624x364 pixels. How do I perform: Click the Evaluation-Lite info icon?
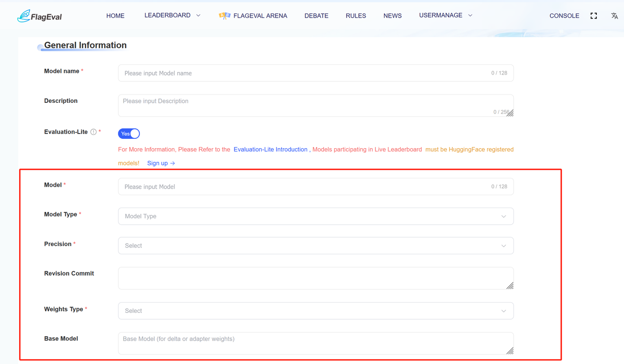[94, 132]
